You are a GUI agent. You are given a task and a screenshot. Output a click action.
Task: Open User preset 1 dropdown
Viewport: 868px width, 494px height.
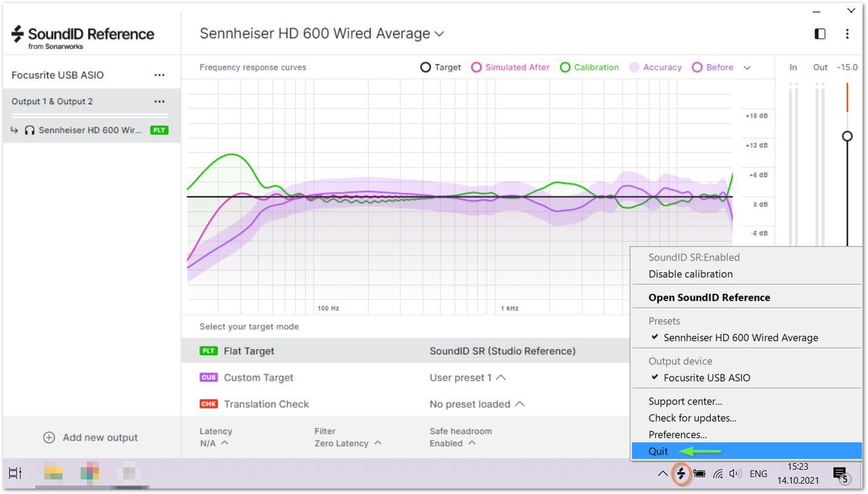pos(468,378)
